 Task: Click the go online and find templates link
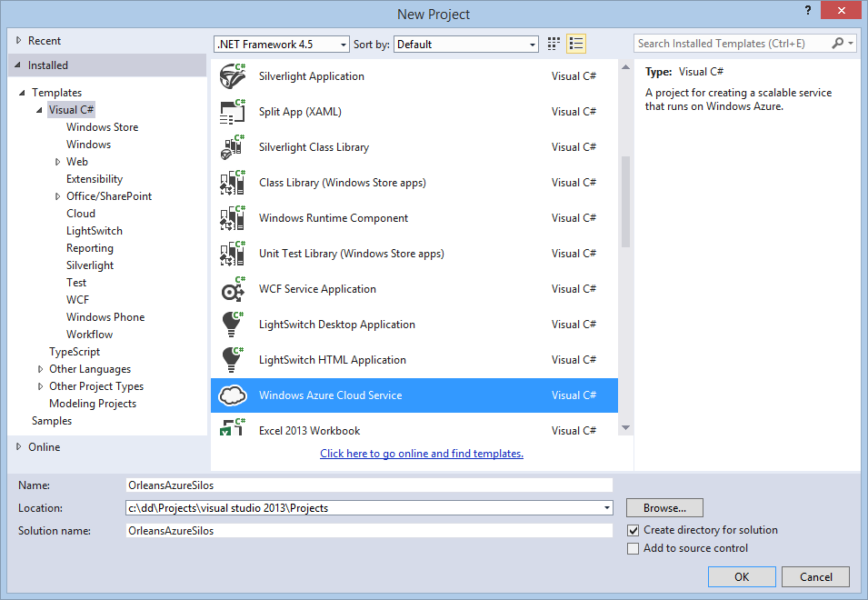point(422,453)
